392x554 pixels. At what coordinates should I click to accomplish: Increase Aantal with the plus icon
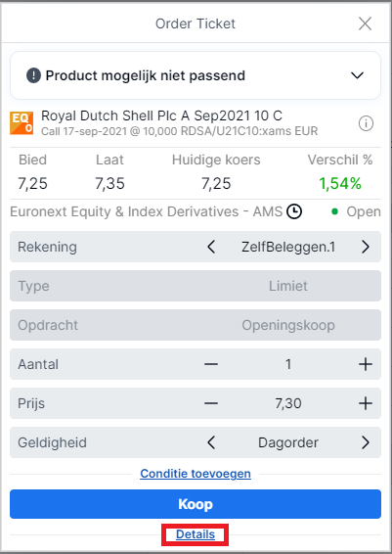pyautogui.click(x=366, y=364)
